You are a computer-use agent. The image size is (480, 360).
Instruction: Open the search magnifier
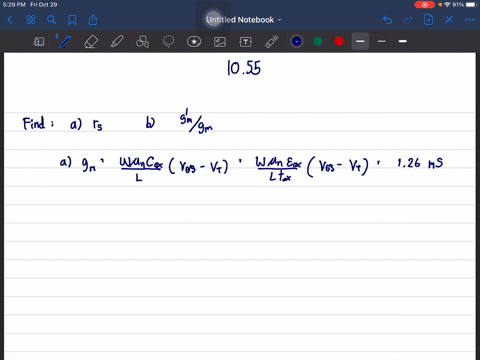point(51,20)
